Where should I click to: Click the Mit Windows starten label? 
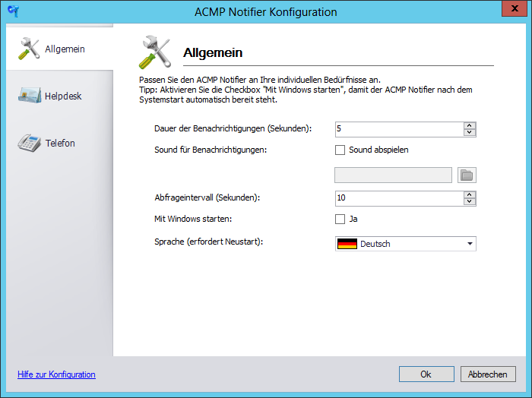point(193,219)
